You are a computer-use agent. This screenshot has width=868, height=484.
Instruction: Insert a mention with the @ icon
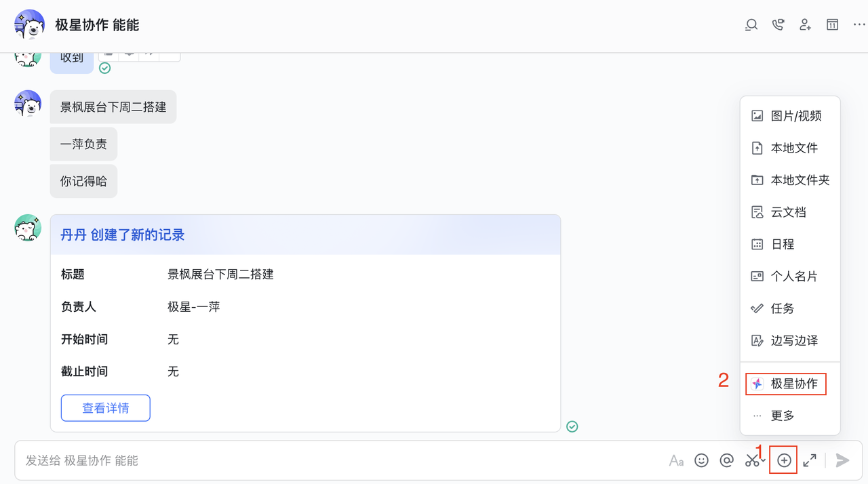coord(726,460)
